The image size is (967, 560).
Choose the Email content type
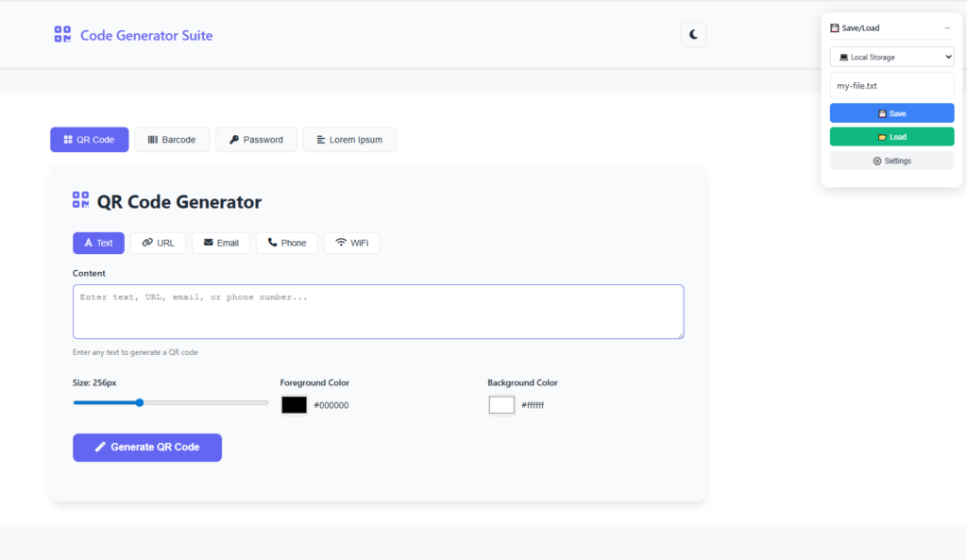221,243
